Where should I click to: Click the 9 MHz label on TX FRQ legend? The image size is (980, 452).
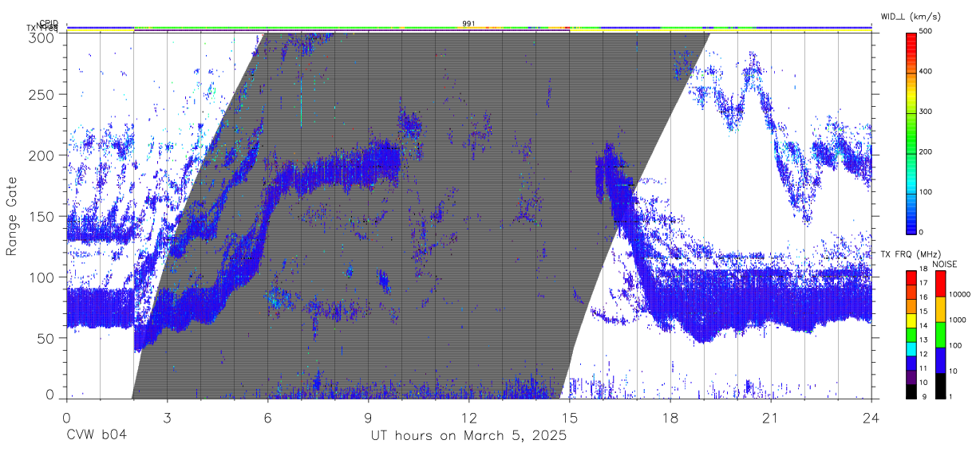click(923, 396)
